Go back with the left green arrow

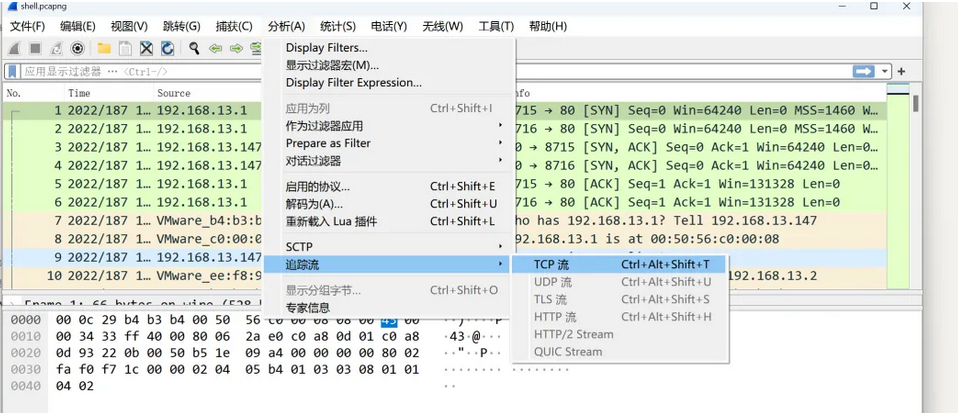pos(215,48)
